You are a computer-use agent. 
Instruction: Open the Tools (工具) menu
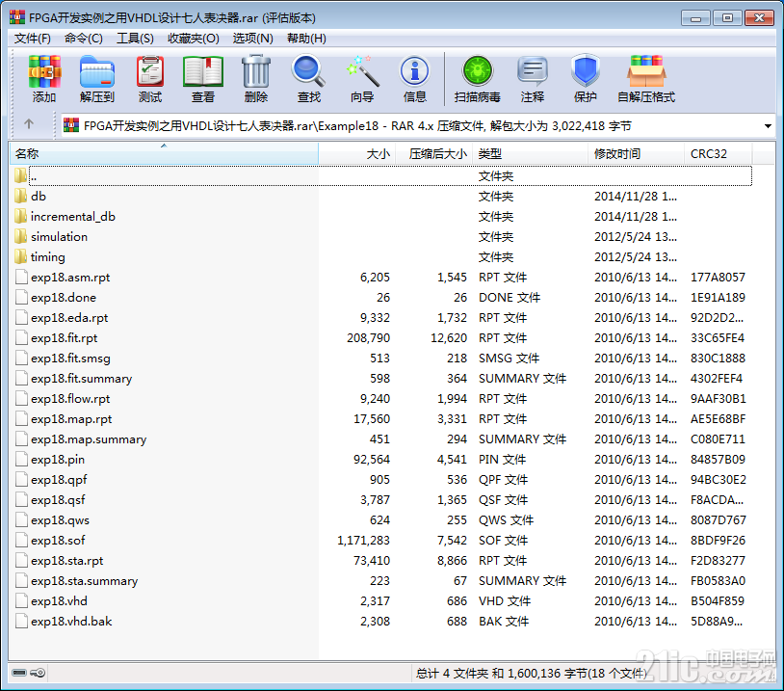coord(135,39)
